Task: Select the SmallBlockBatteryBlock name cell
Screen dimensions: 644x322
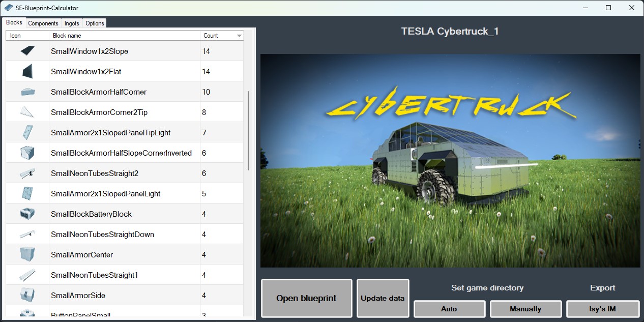Action: tap(125, 214)
